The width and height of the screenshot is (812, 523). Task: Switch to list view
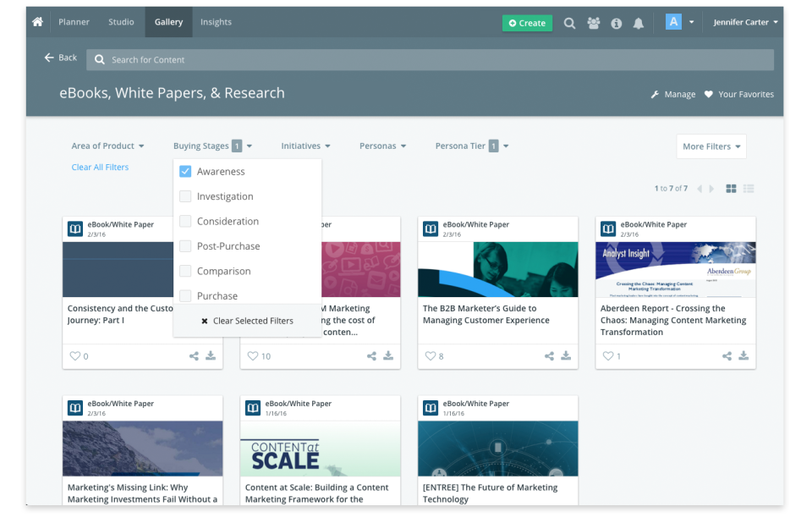(749, 189)
